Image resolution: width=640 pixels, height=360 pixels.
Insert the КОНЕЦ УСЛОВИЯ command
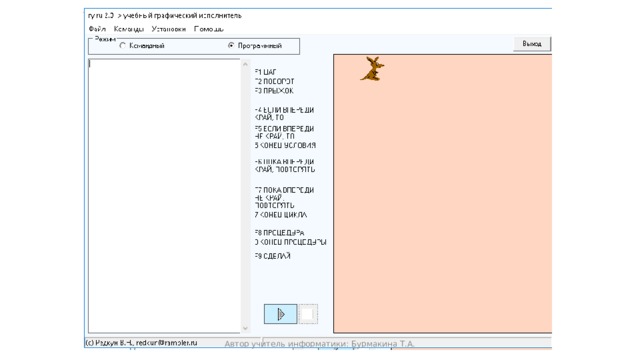[285, 145]
